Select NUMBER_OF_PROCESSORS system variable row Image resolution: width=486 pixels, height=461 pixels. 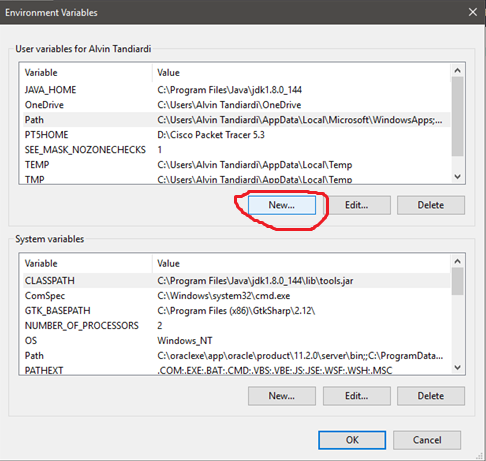click(x=237, y=326)
